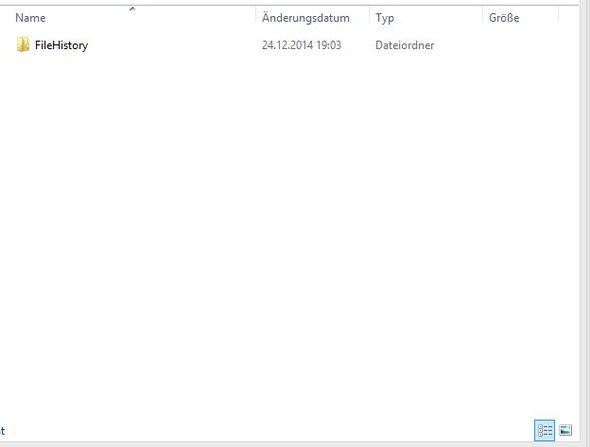Switch to the large thumbnails view icon

[565, 430]
